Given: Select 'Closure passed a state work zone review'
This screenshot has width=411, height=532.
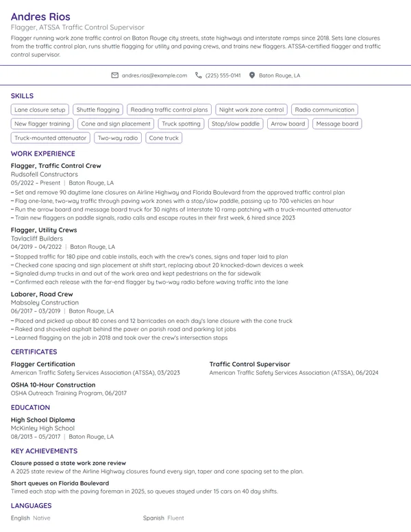Looking at the screenshot, I should tap(68, 463).
